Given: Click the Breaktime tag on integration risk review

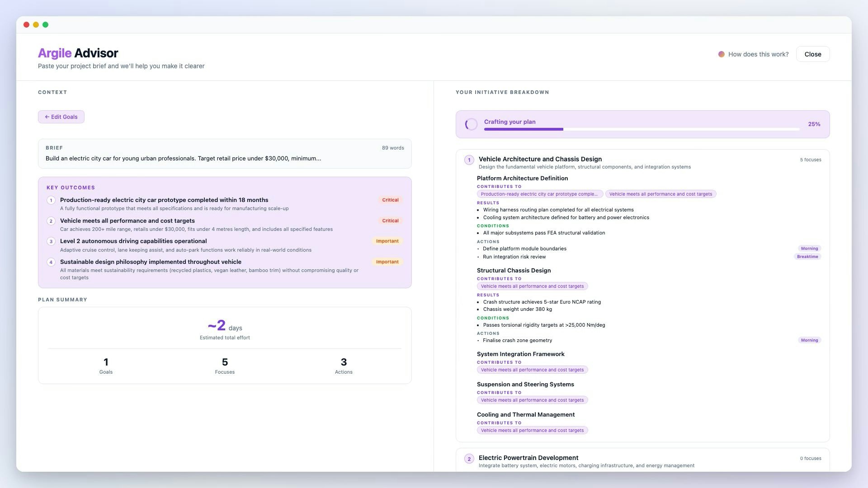Looking at the screenshot, I should coord(807,257).
